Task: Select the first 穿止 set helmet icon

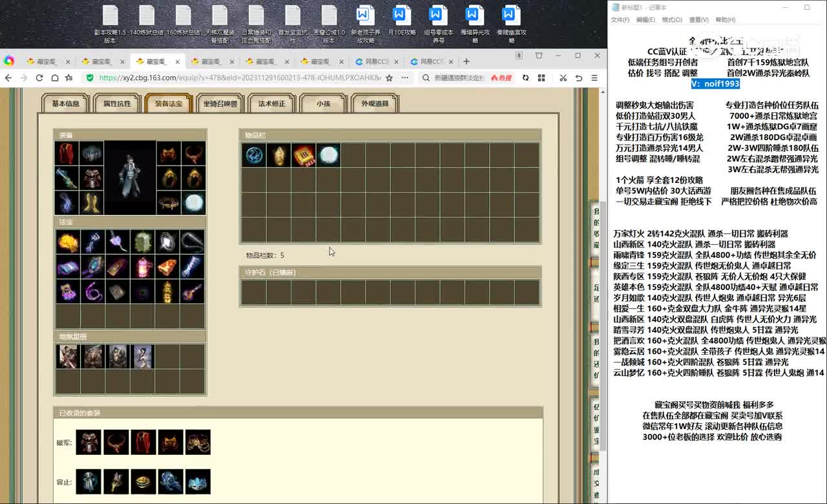Action: pos(89,481)
